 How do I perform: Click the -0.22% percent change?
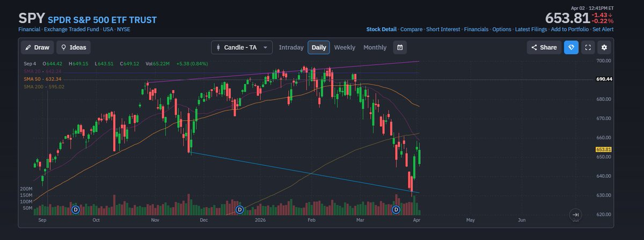click(603, 21)
